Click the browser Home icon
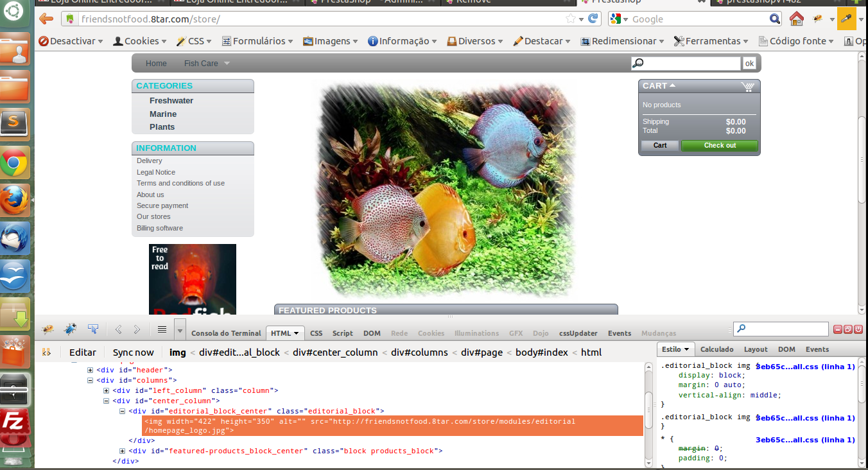This screenshot has height=470, width=868. point(796,19)
